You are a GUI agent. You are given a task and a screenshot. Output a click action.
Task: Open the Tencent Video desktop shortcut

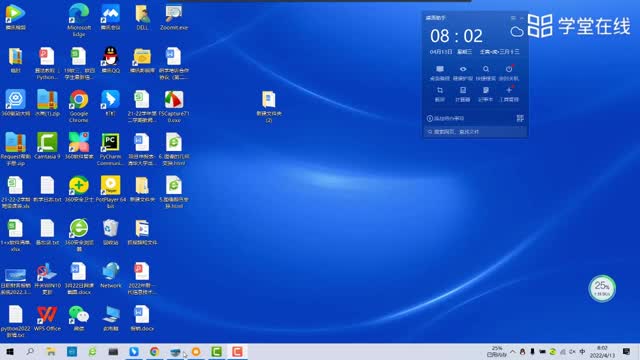pos(16,17)
